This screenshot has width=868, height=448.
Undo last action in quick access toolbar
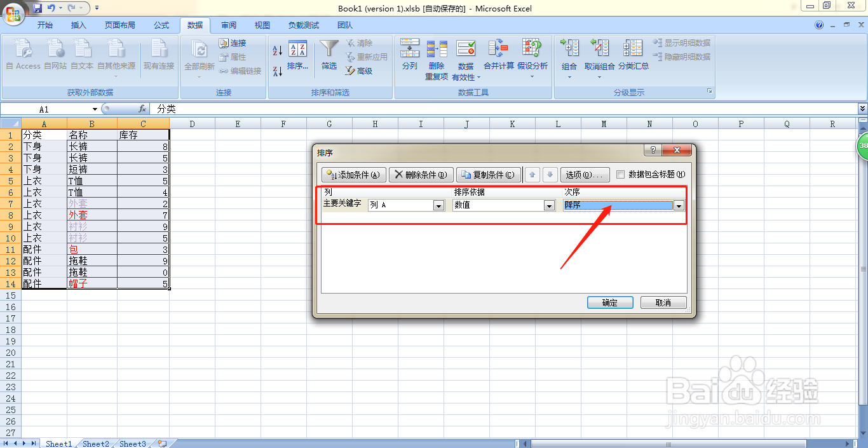point(51,8)
